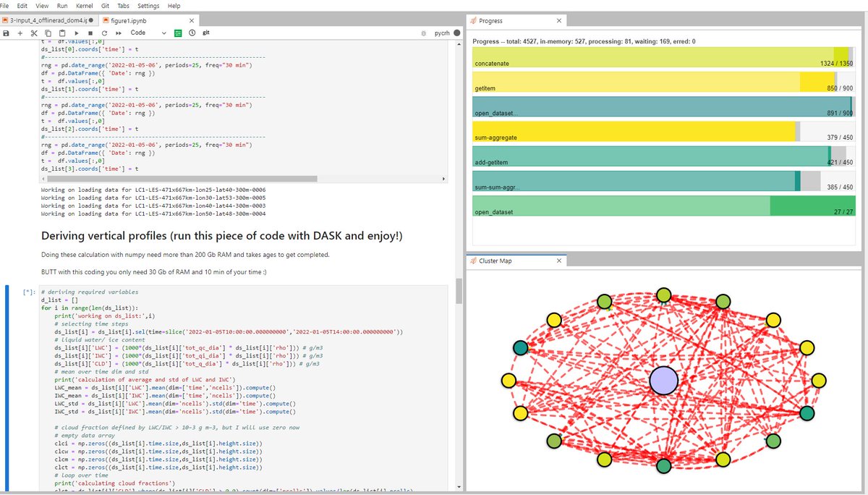Click the notebook vertical scrollbar thumb
The width and height of the screenshot is (868, 495).
tap(459, 290)
